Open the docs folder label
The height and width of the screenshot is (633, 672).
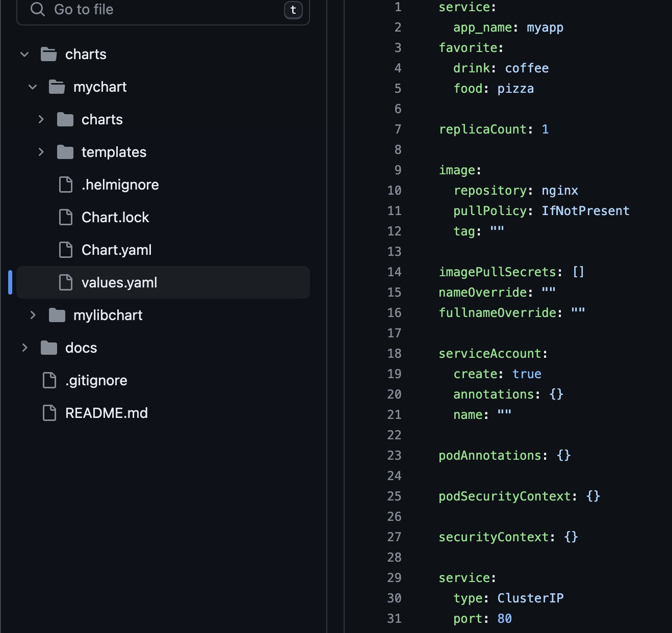81,348
